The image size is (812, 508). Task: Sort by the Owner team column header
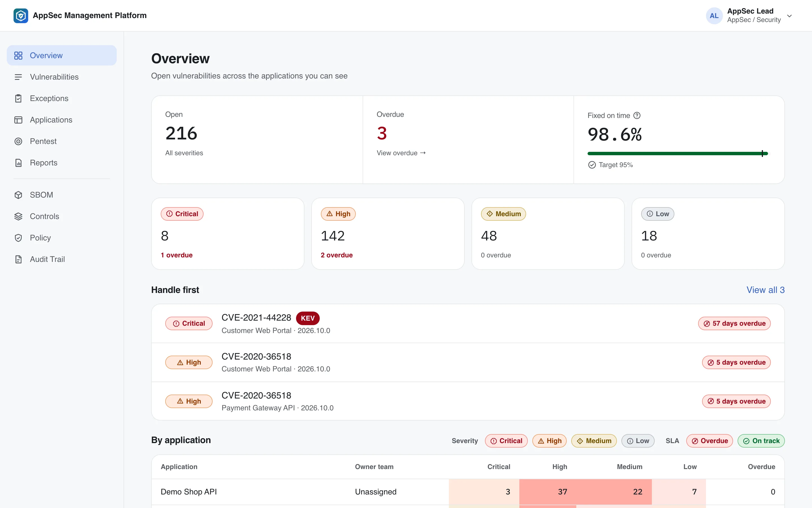[374, 467]
